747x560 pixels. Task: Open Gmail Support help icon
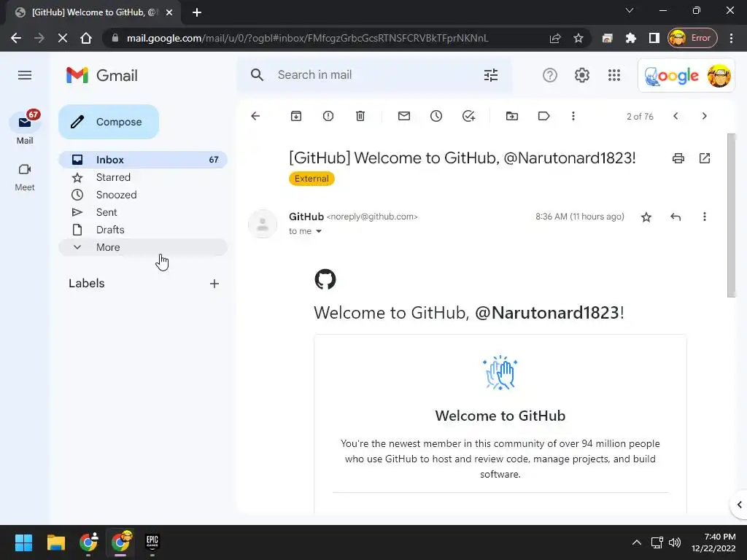(x=550, y=75)
